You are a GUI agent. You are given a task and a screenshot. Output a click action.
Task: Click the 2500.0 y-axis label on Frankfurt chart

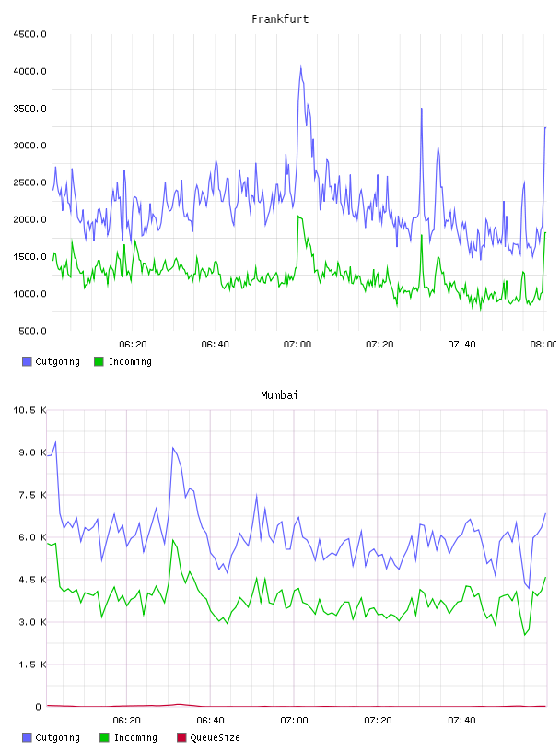tap(30, 182)
